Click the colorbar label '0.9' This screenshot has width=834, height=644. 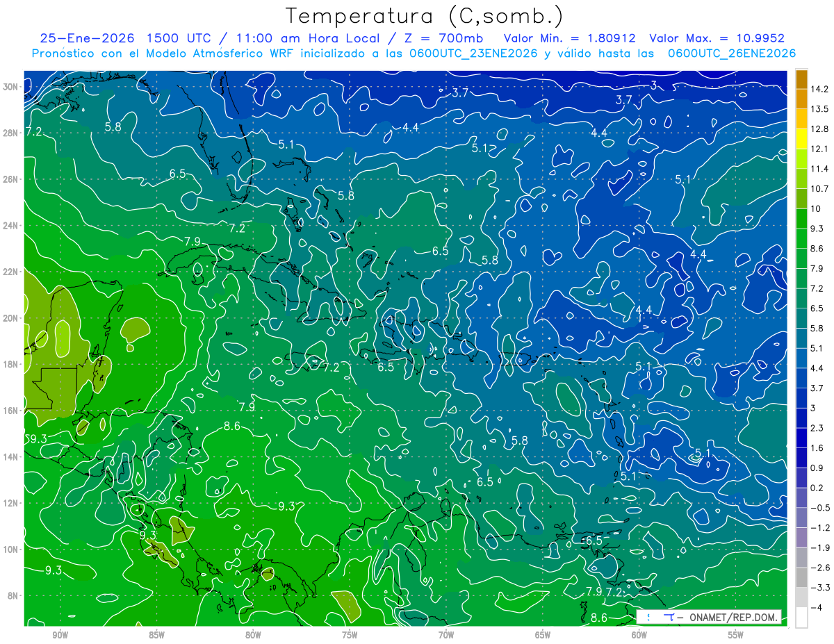pos(817,468)
